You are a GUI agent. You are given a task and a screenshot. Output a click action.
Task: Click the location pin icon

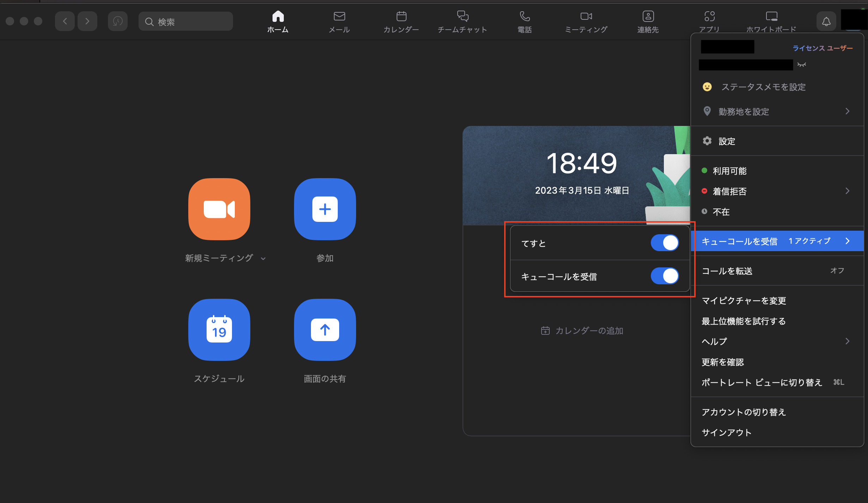pyautogui.click(x=707, y=111)
